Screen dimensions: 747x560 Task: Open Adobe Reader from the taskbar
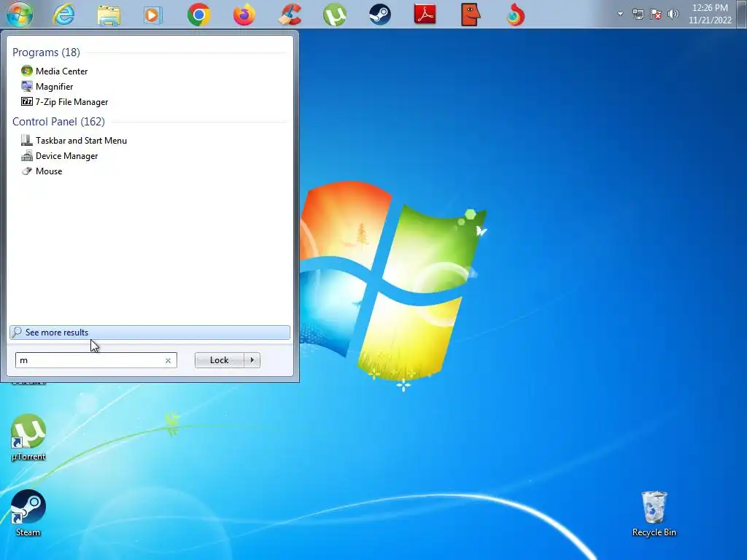[425, 15]
